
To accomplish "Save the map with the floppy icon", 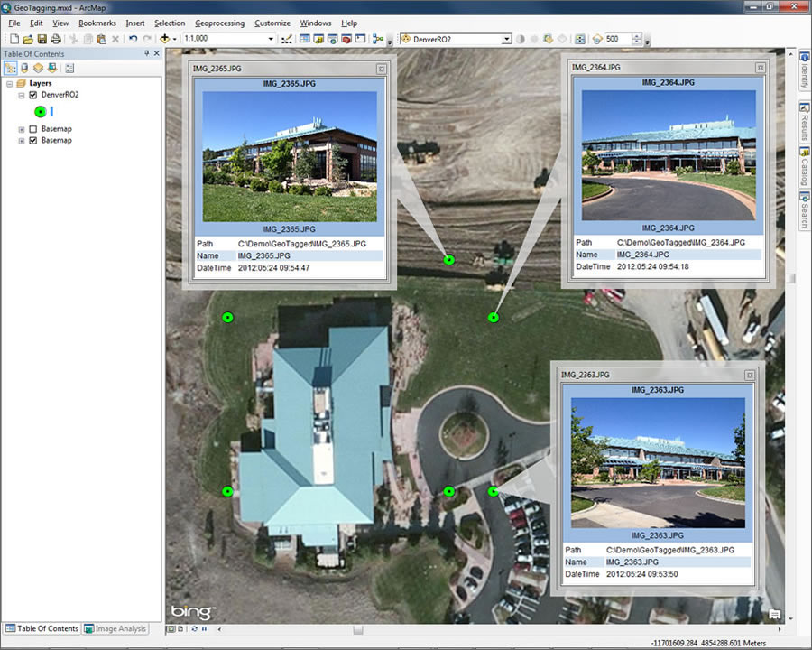I will coord(42,39).
